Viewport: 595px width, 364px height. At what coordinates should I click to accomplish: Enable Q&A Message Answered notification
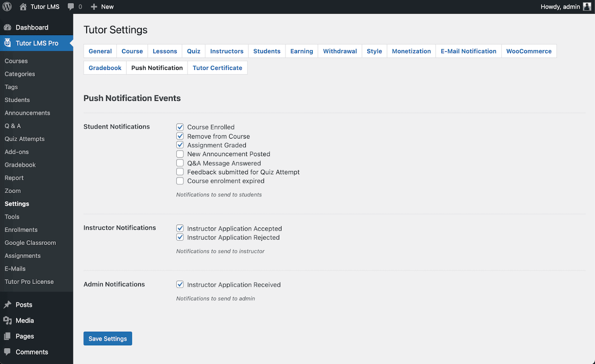pyautogui.click(x=180, y=163)
